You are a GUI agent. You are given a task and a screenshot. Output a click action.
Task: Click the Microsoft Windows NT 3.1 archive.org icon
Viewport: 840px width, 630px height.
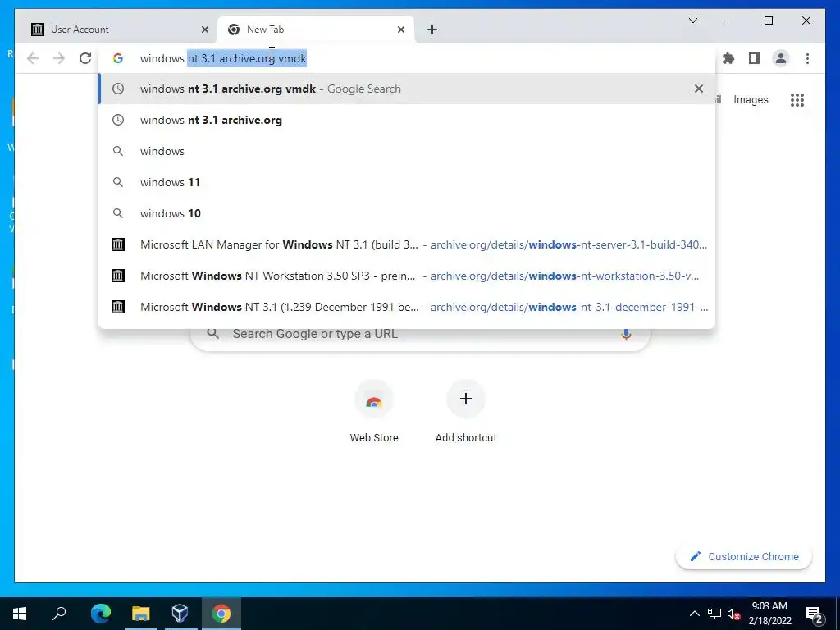118,307
